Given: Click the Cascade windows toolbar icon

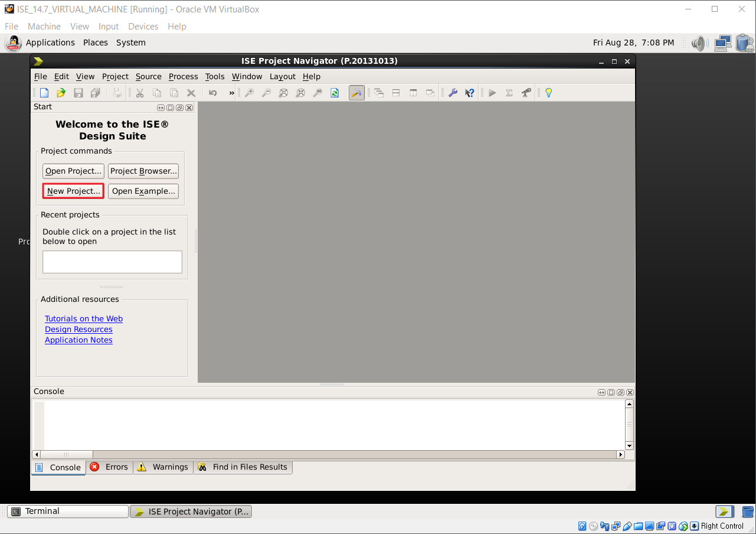Looking at the screenshot, I should click(379, 93).
